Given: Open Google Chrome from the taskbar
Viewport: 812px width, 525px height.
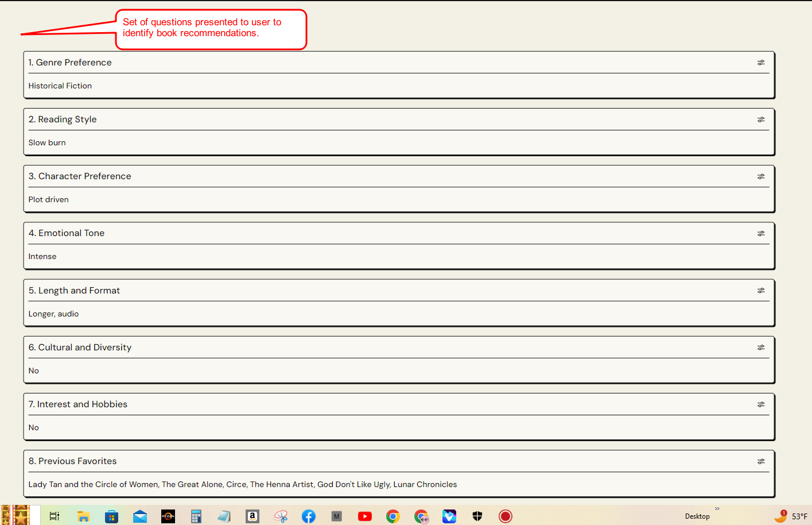Looking at the screenshot, I should pyautogui.click(x=393, y=516).
